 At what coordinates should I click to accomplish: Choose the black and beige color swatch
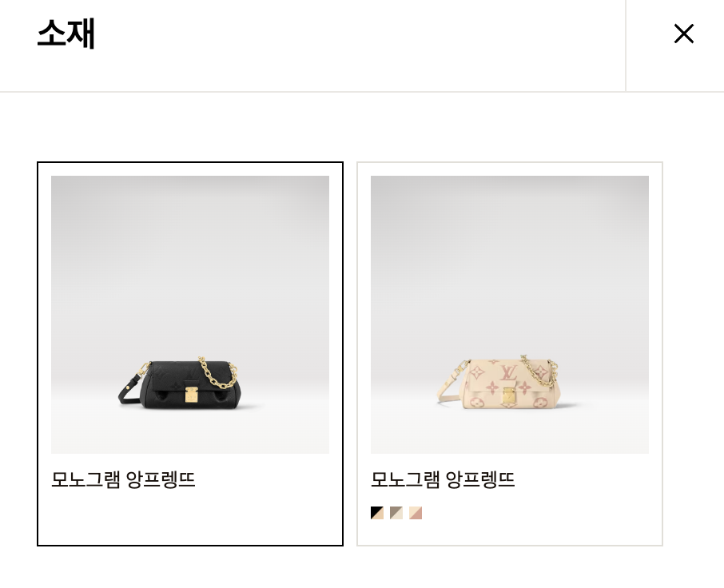[x=377, y=513]
